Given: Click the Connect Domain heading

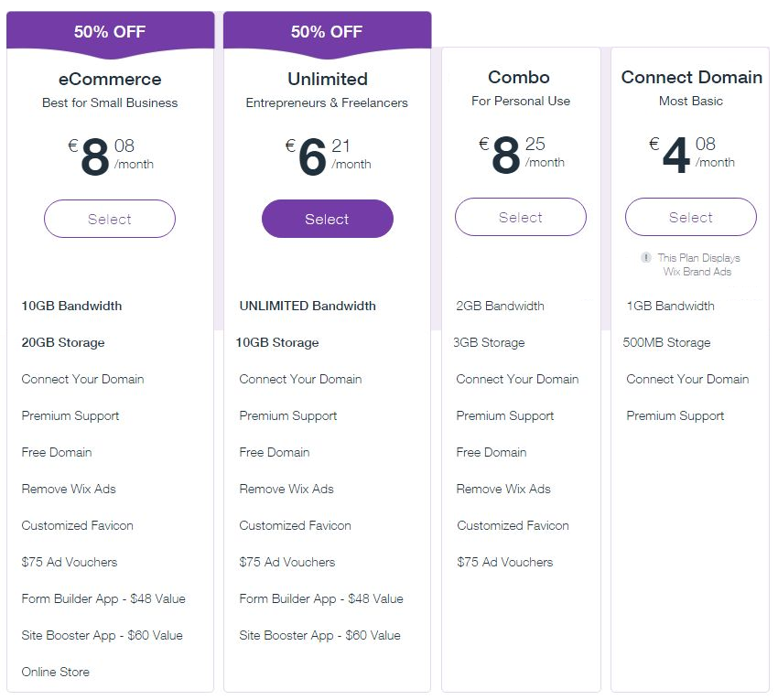Looking at the screenshot, I should coord(692,77).
